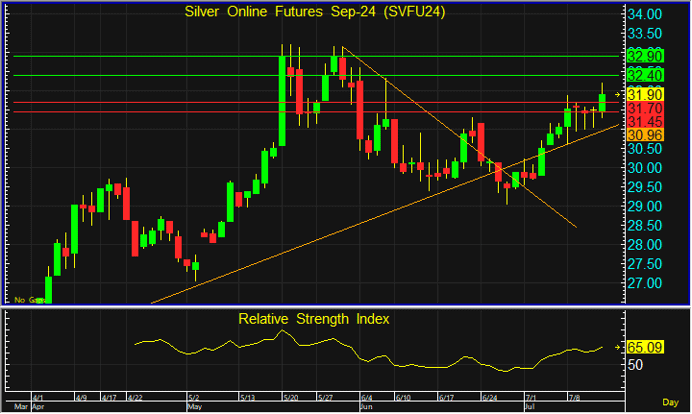Click the RSI 50 level axis label

pyautogui.click(x=636, y=366)
